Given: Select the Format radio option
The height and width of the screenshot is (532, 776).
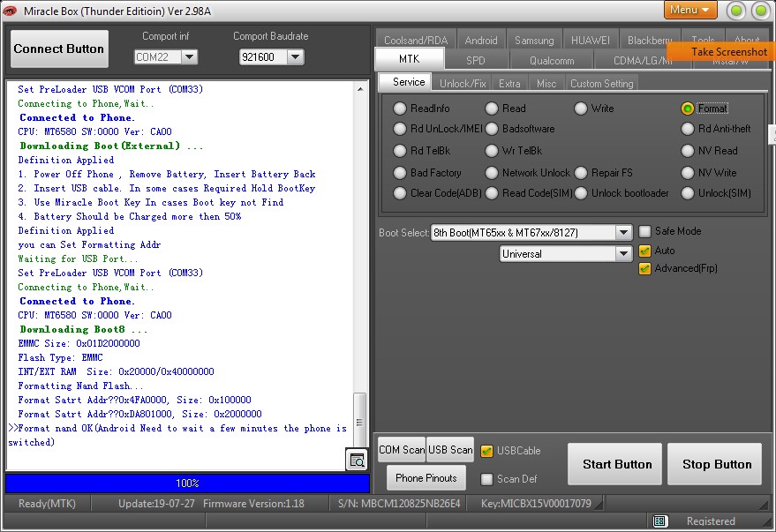Looking at the screenshot, I should 688,109.
